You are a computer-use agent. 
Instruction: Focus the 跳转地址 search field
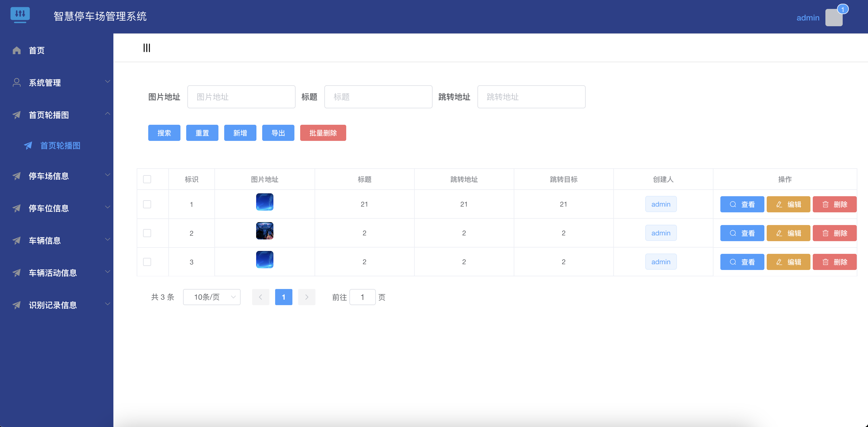(x=531, y=97)
